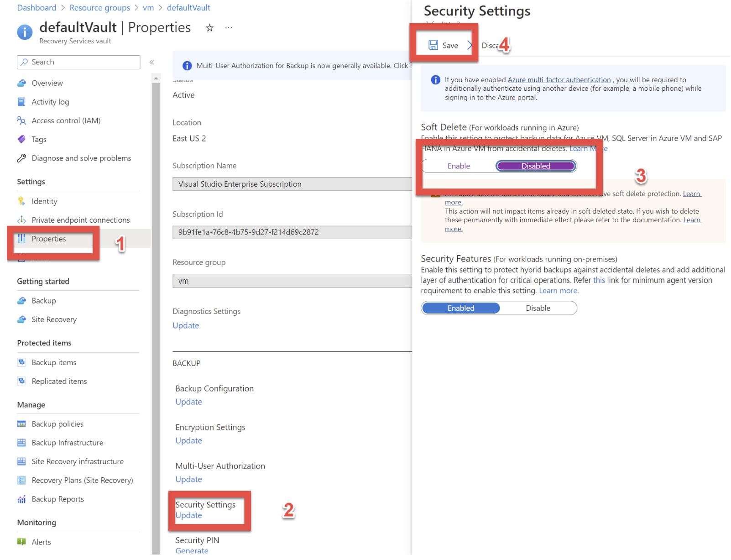Click the Diagnose and solve problems wrench icon
Screen dimensions: 731x560
(x=21, y=158)
